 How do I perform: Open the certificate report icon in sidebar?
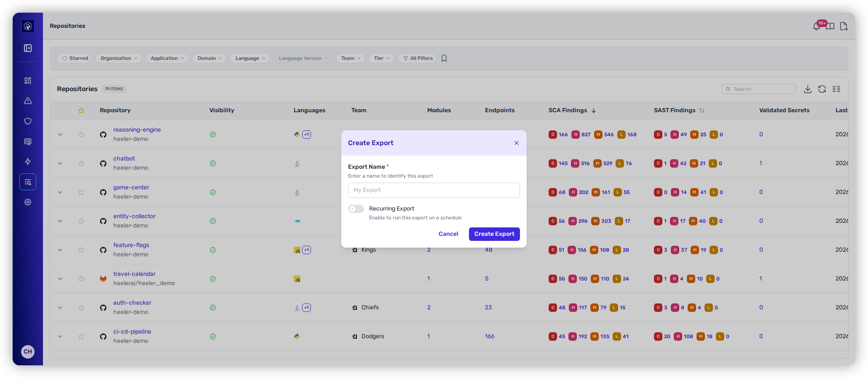pos(28,141)
